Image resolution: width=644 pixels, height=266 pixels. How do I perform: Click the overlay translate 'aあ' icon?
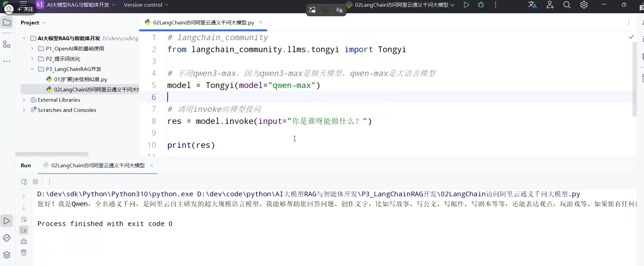(339, 10)
